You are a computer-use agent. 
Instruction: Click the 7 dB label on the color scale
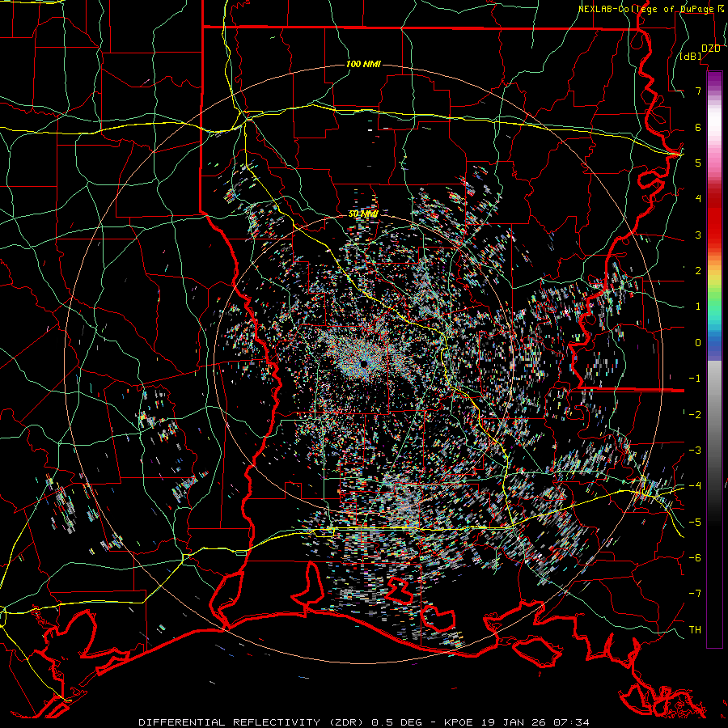[698, 91]
